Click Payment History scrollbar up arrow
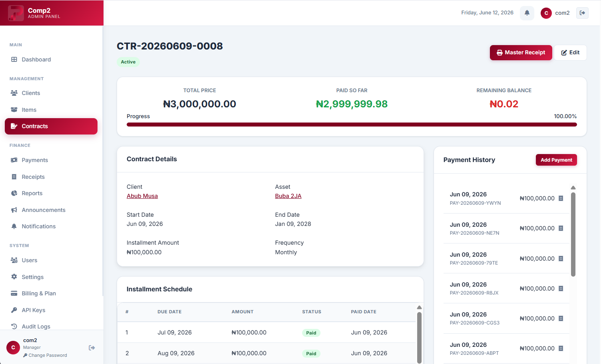 [573, 188]
